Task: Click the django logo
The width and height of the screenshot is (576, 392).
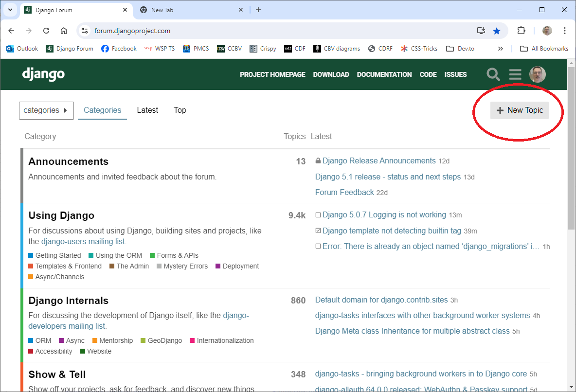Action: (x=43, y=74)
